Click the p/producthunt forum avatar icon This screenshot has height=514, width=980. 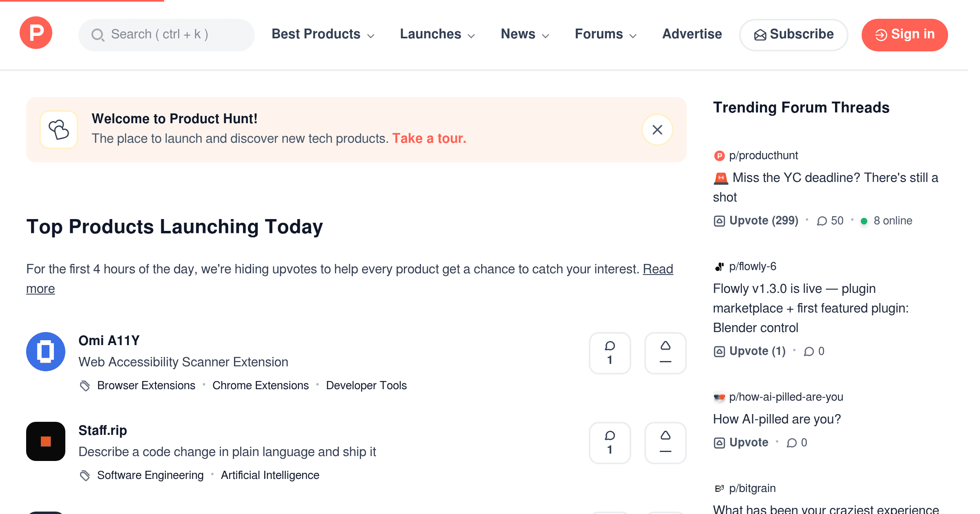719,156
